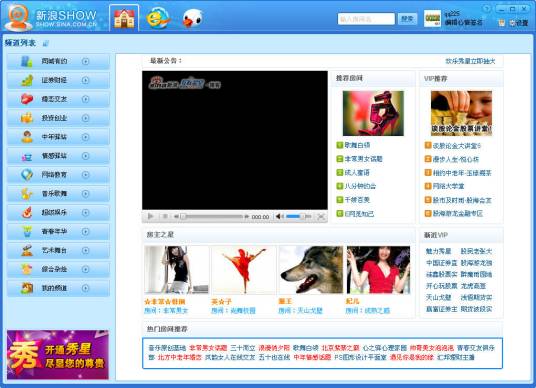This screenshot has width=536, height=388.
Task: Expand the 音乐歌舞 channel row
Action: point(85,194)
